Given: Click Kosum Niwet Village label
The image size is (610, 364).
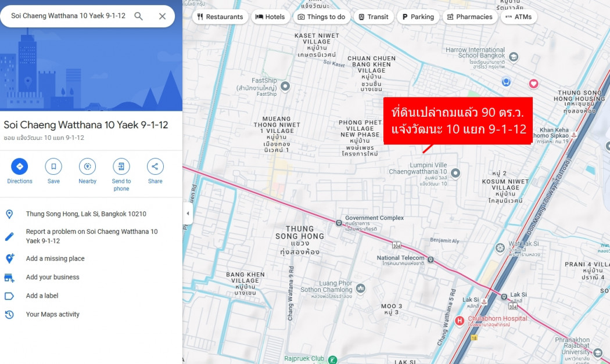Looking at the screenshot, I should [x=505, y=190].
